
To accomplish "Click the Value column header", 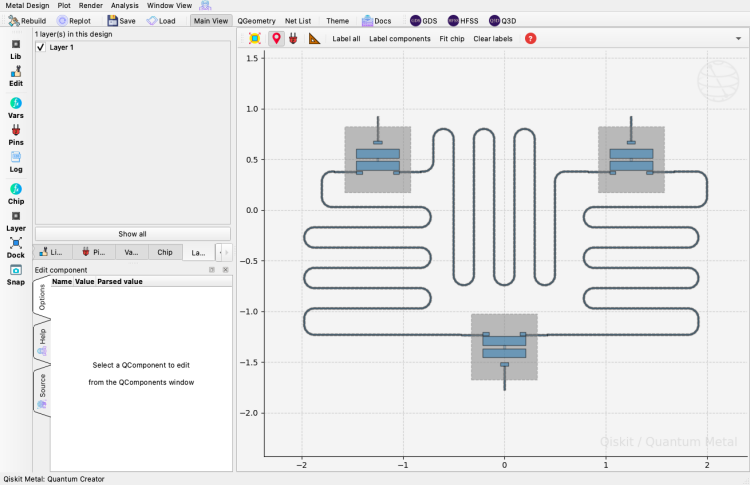I will coord(85,281).
